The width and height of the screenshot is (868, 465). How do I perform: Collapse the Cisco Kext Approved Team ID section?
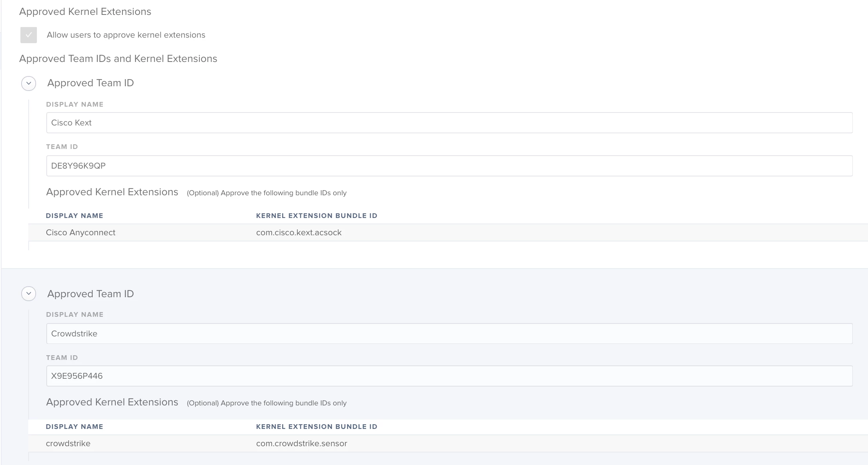[29, 83]
